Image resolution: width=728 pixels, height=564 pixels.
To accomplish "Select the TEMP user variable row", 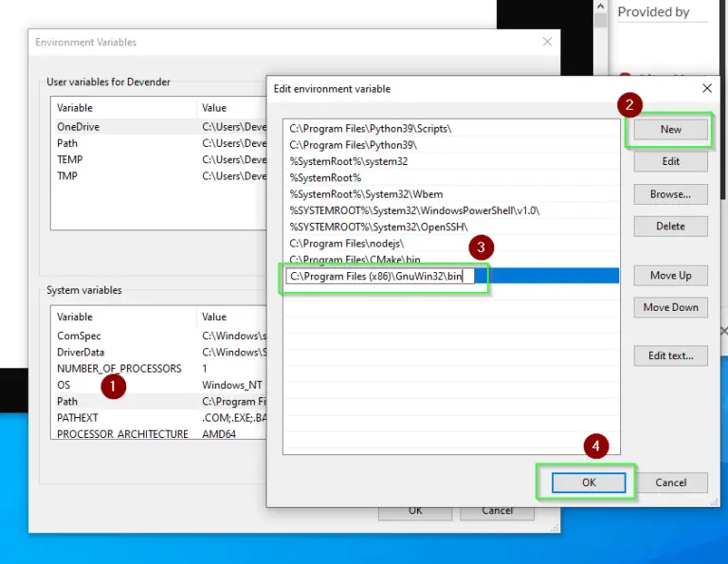I will [x=159, y=159].
